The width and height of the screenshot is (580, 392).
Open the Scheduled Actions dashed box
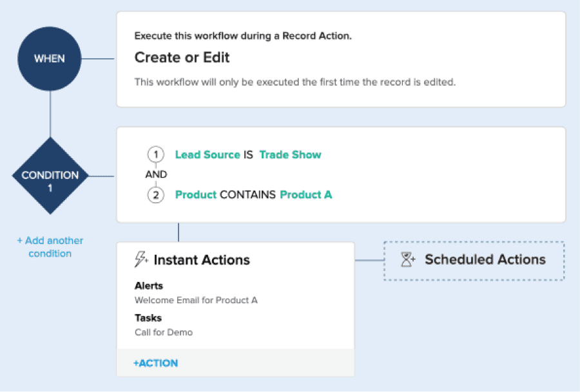[x=474, y=261]
